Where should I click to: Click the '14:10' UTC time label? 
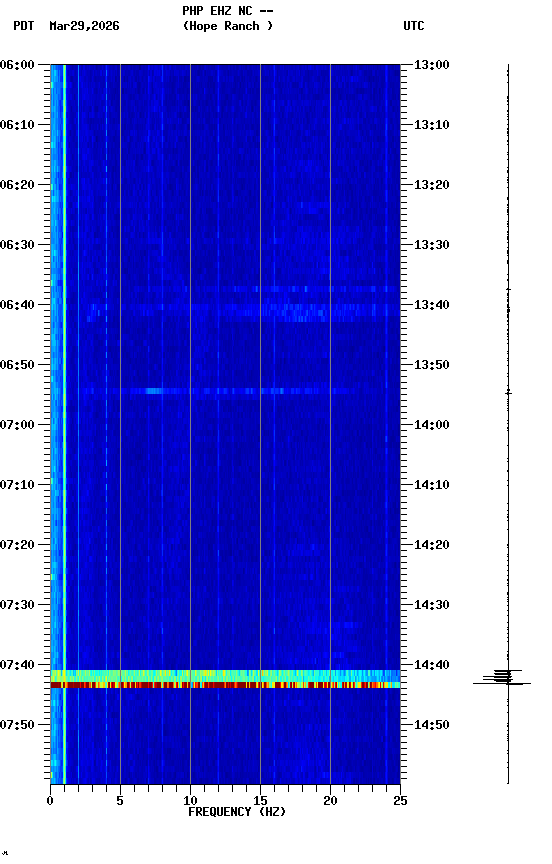click(x=432, y=485)
